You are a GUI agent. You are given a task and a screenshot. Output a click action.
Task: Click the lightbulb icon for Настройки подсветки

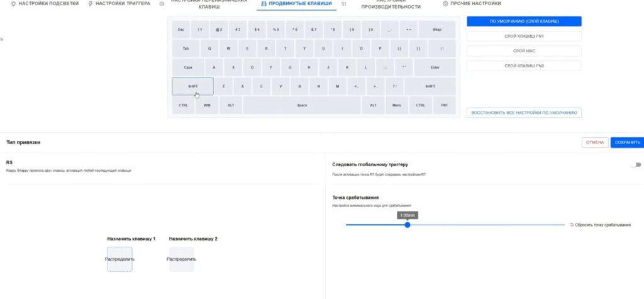(13, 4)
